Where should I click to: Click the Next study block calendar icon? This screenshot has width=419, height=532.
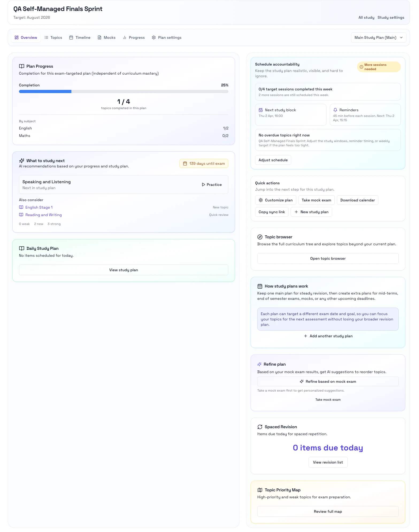[261, 110]
